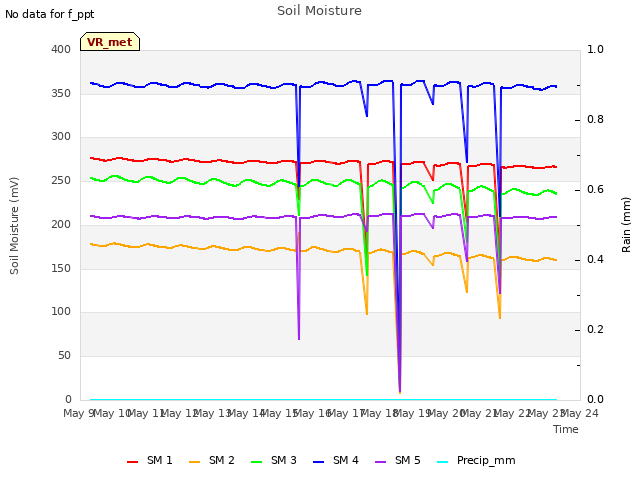The width and height of the screenshot is (640, 480).
Task: Toggle SM 2 series in legend
Action: [x=212, y=460]
